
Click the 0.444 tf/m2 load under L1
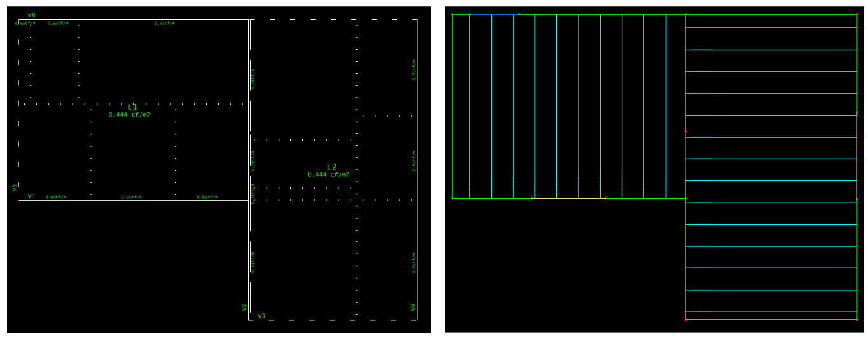(129, 115)
